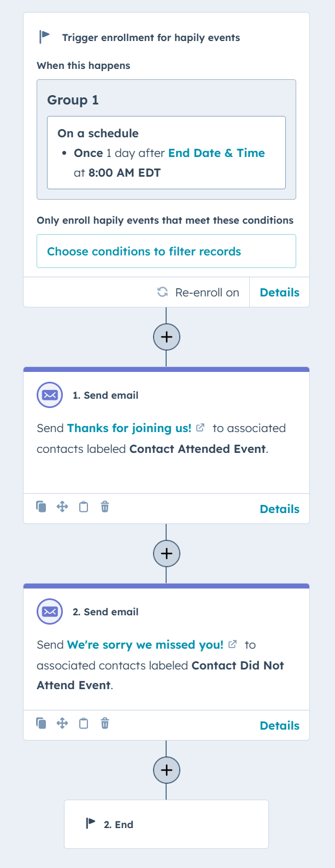Open the trigger card Details link

click(x=280, y=292)
